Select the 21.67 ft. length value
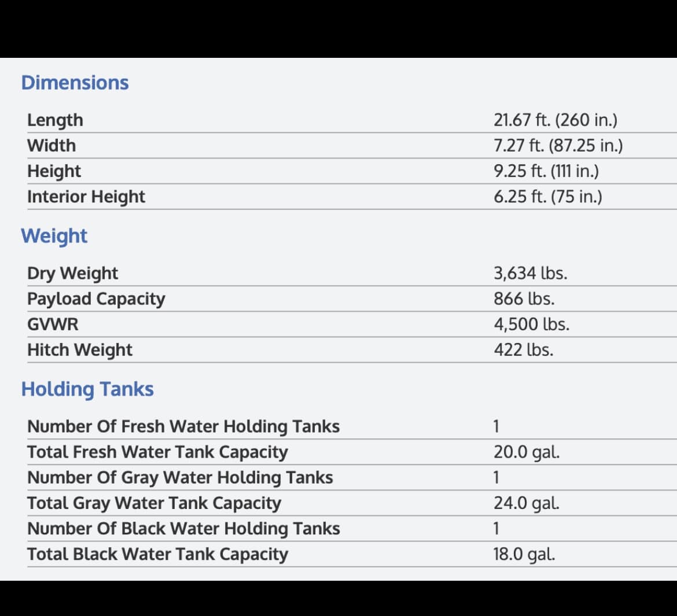This screenshot has width=677, height=616. point(555,120)
